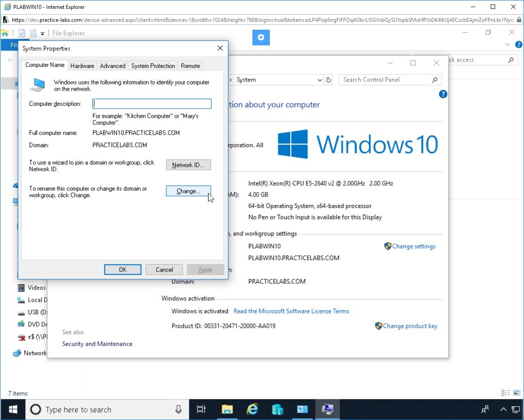This screenshot has height=420, width=524.
Task: Expand the File Explorer ribbon chevron
Action: click(508, 44)
